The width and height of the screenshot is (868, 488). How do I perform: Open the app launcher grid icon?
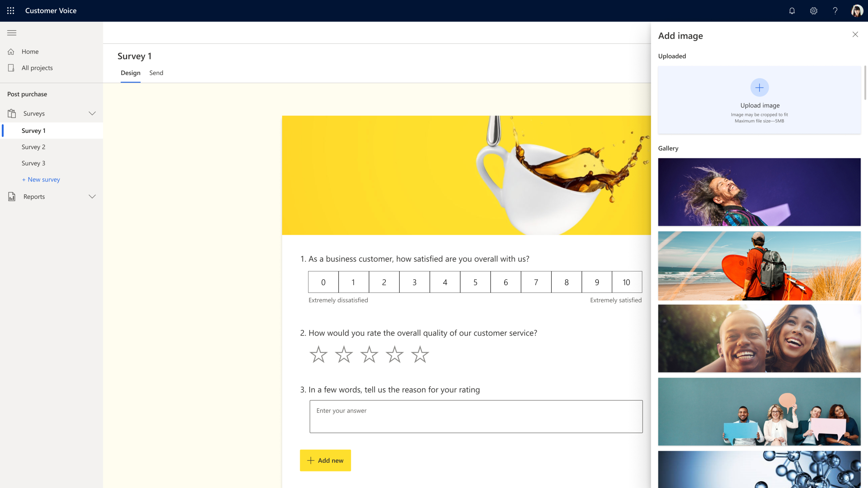(11, 11)
